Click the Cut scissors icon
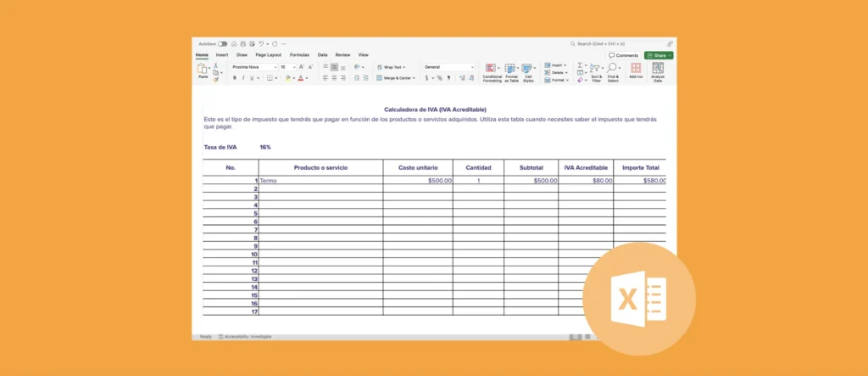This screenshot has width=868, height=376. click(x=216, y=65)
